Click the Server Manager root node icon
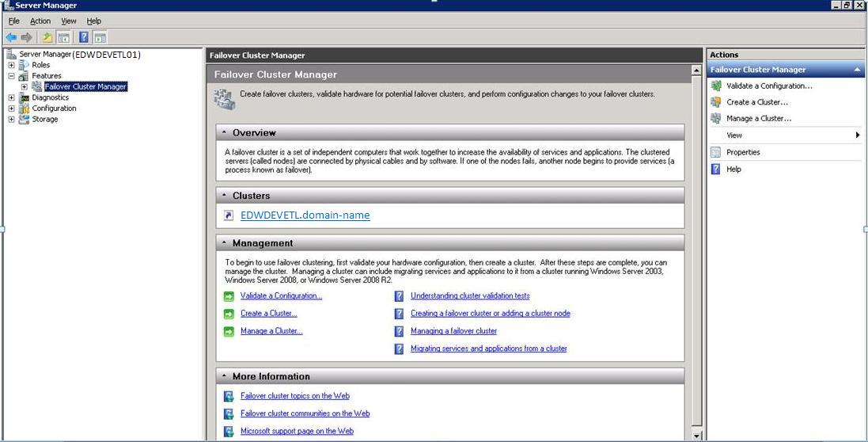The height and width of the screenshot is (442, 868). 11,55
